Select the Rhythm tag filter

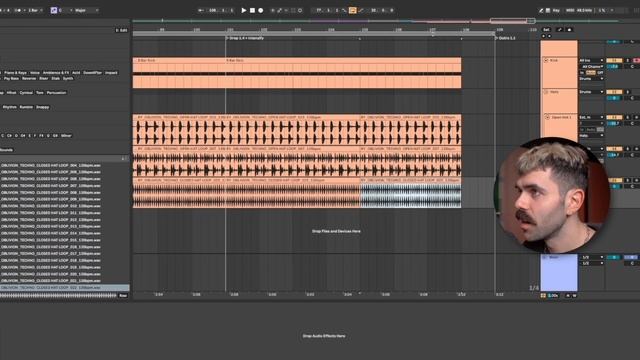click(x=9, y=107)
